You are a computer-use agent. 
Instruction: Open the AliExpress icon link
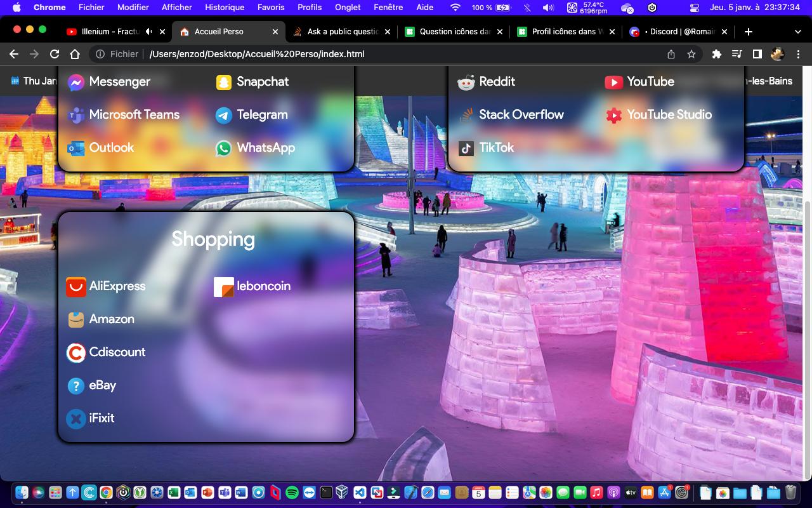(x=76, y=287)
